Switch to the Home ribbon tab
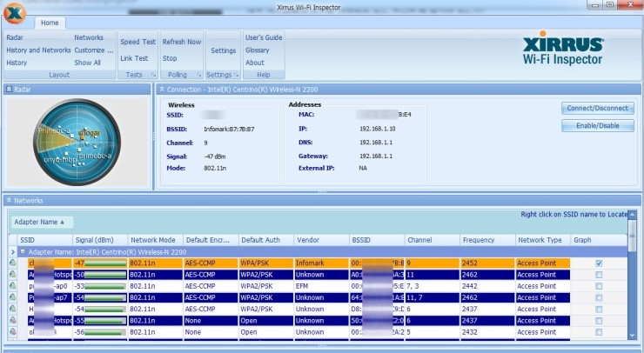The image size is (644, 353). 50,23
